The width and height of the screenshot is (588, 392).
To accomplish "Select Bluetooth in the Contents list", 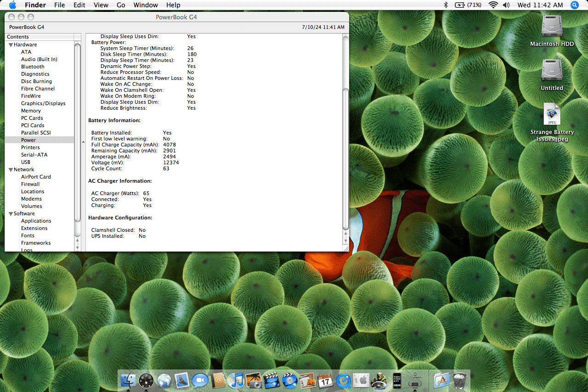I will pyautogui.click(x=33, y=67).
